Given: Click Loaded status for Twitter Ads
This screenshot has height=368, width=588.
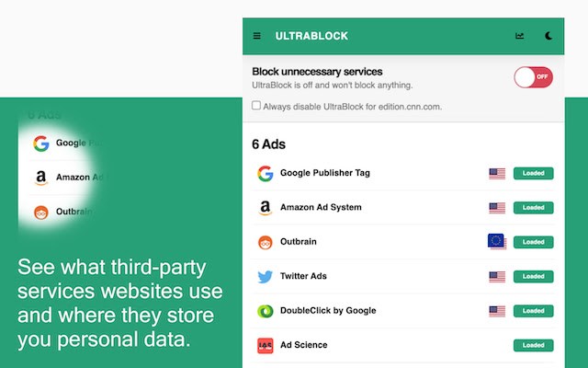Looking at the screenshot, I should tap(533, 277).
